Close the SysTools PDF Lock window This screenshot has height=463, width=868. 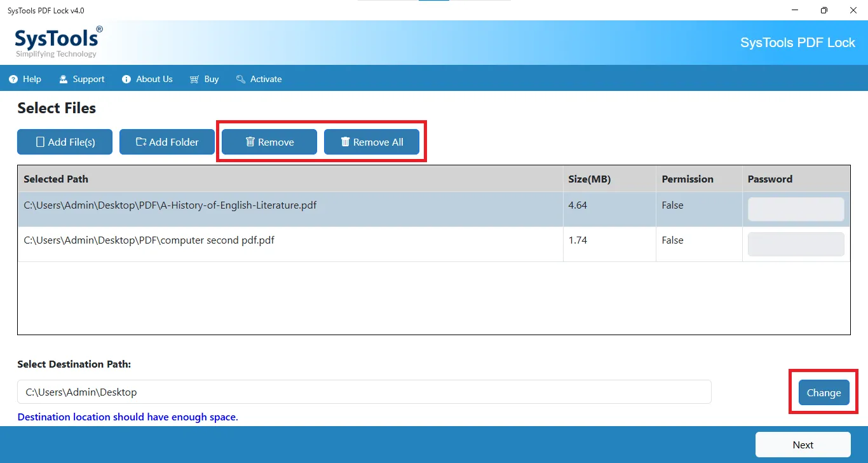853,10
